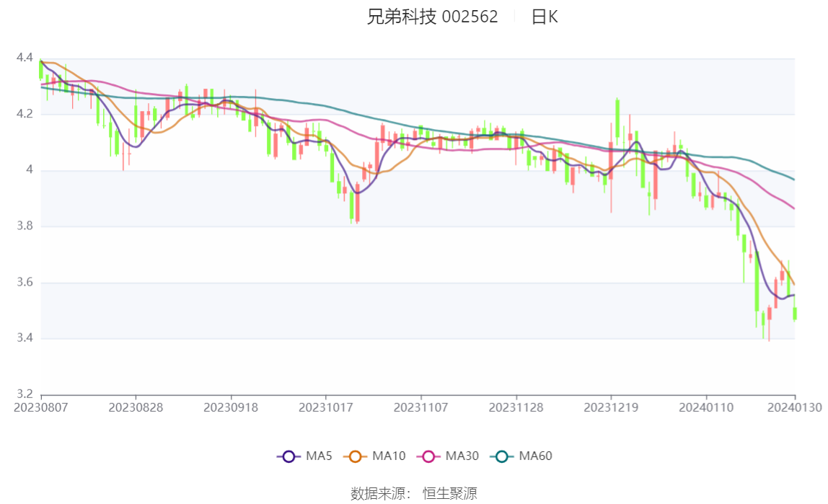Viewport: 828px width, 504px height.
Task: Select the 20231107 date tick label
Action: coord(421,408)
